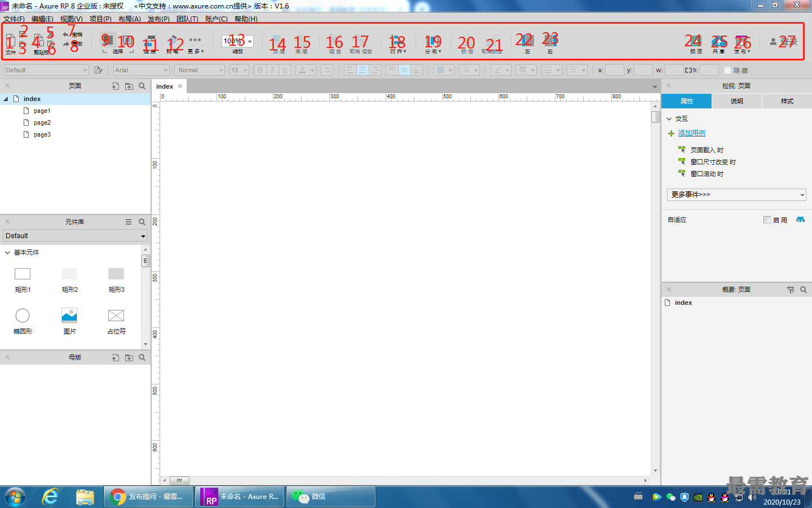Viewport: 812px width, 508px height.
Task: Search in the Outline (概要) panel
Action: point(804,290)
